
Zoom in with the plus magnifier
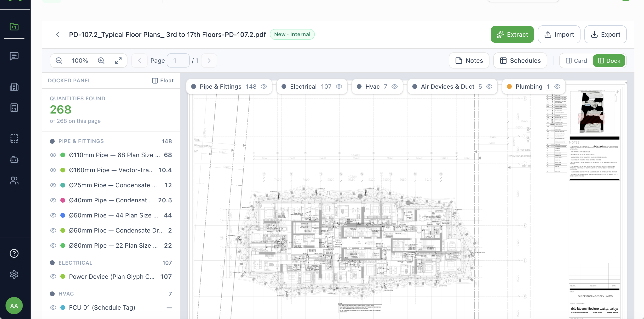tap(101, 60)
